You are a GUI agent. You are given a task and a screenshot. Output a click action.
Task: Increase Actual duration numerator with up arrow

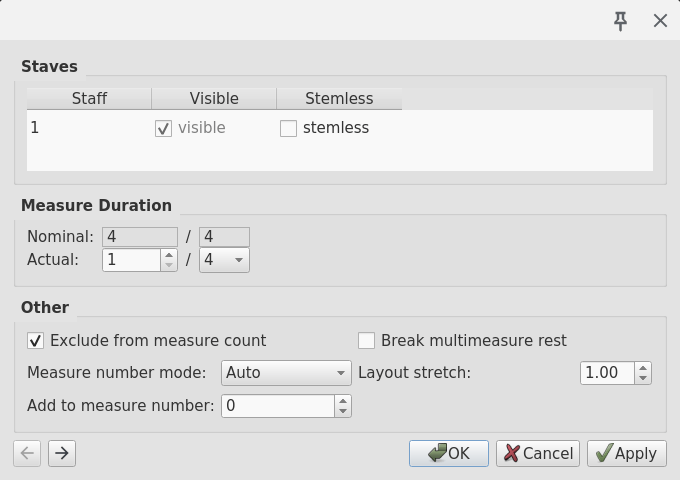point(169,255)
